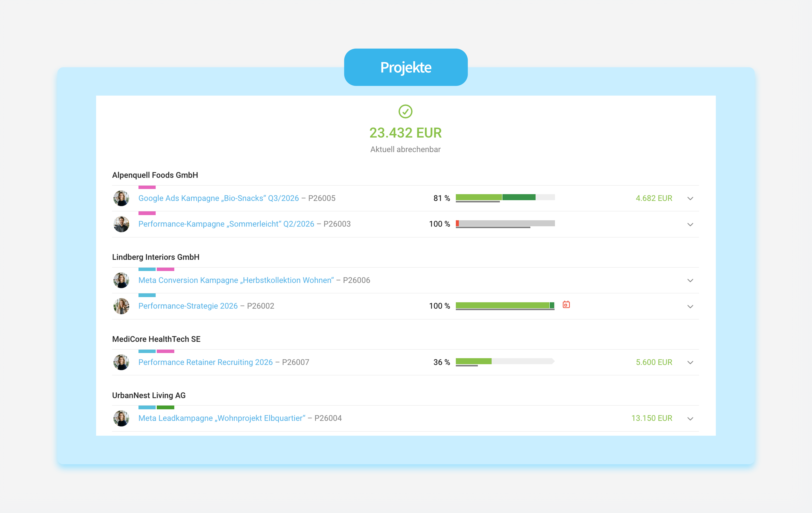
Task: Click the avatar beside Performance-Kampagne Sommerleicht
Action: pos(121,224)
